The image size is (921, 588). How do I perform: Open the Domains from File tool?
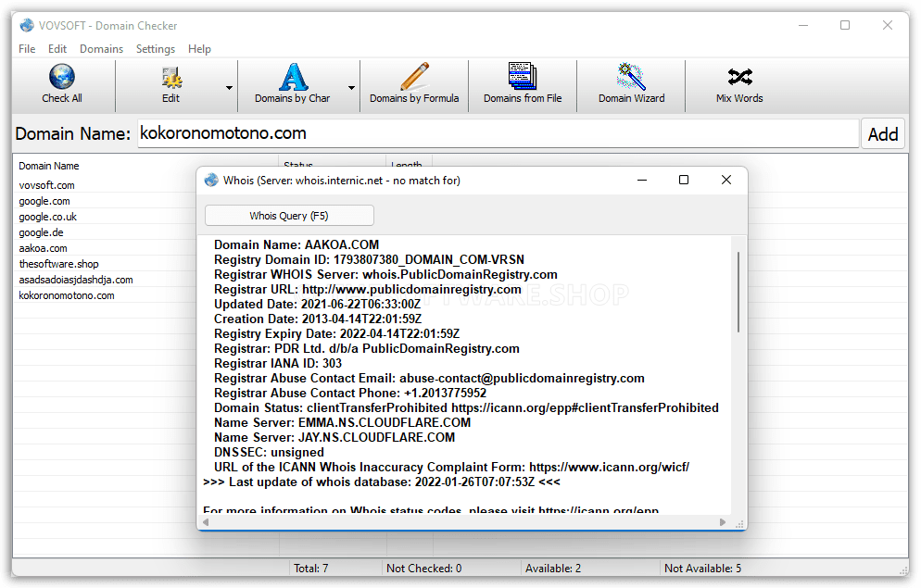[x=523, y=84]
